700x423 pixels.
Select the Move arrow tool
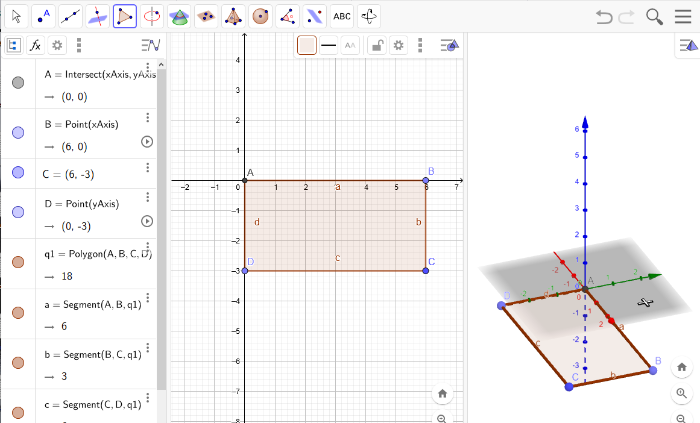(x=17, y=17)
